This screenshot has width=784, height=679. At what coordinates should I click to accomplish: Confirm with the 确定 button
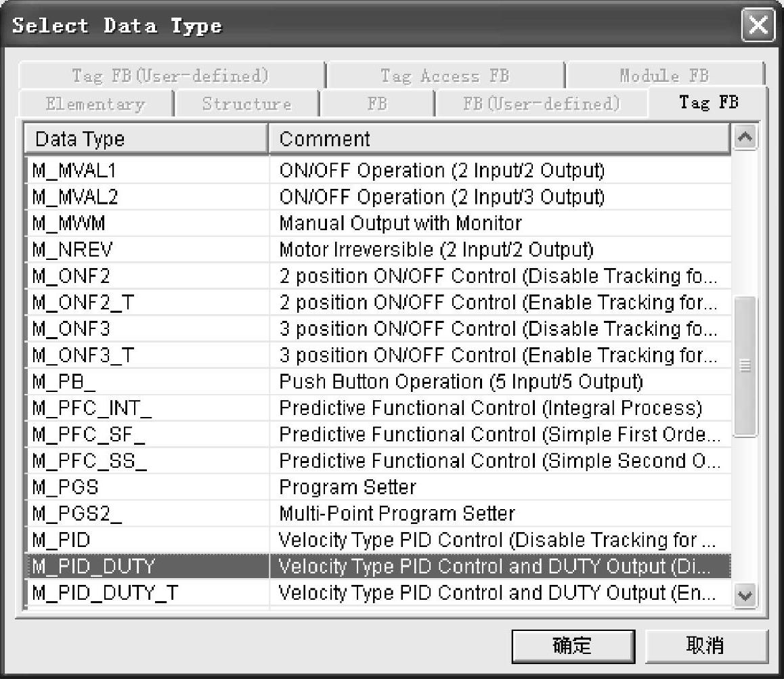coord(573,646)
